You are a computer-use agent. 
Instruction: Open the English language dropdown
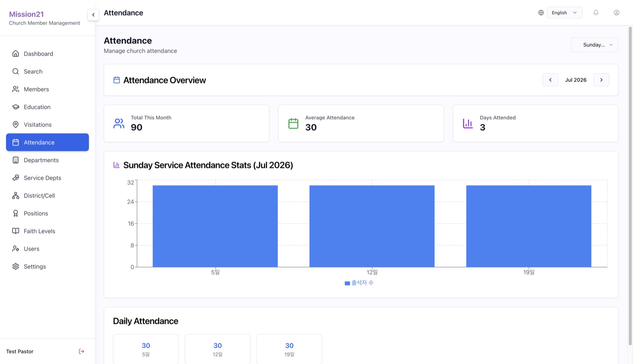pos(565,13)
